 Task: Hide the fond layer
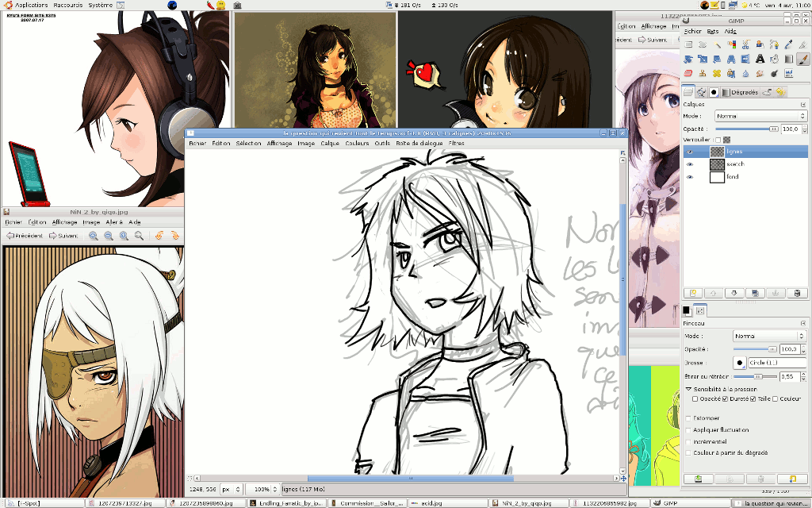(690, 177)
